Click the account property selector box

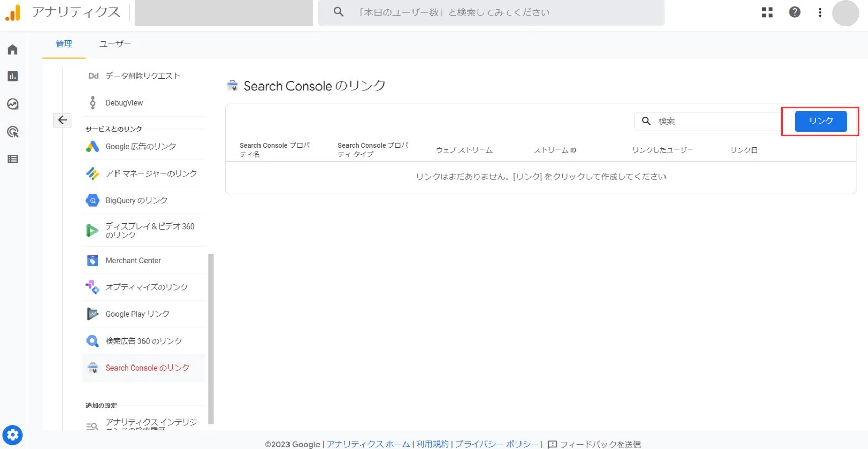(224, 13)
